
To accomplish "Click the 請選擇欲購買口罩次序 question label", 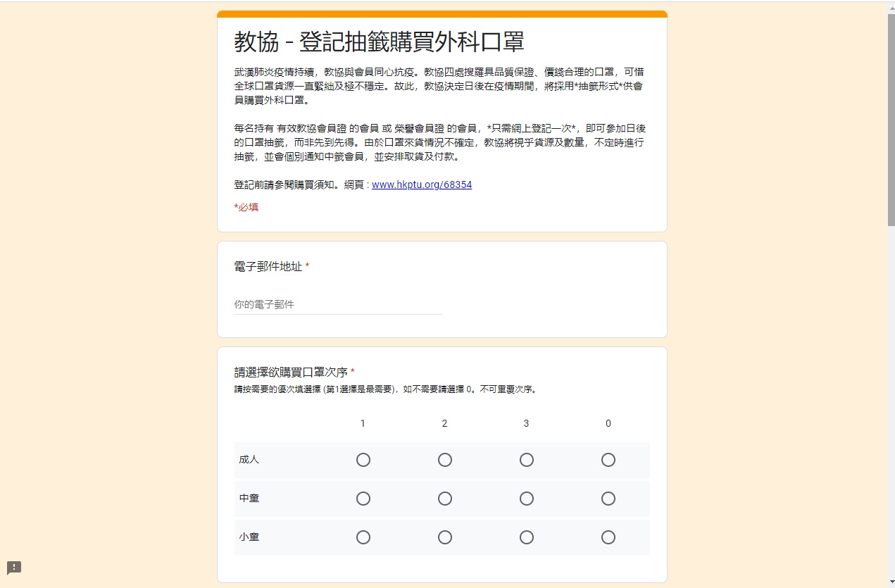I will point(290,372).
